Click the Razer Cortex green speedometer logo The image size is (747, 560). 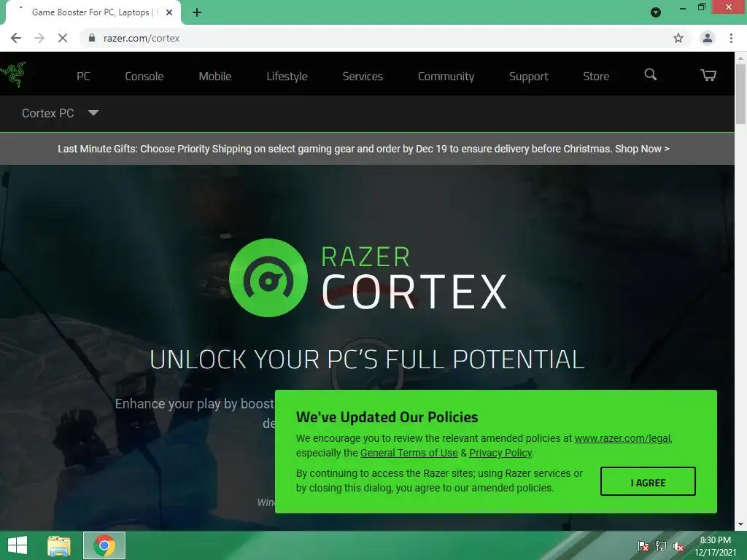(x=268, y=278)
